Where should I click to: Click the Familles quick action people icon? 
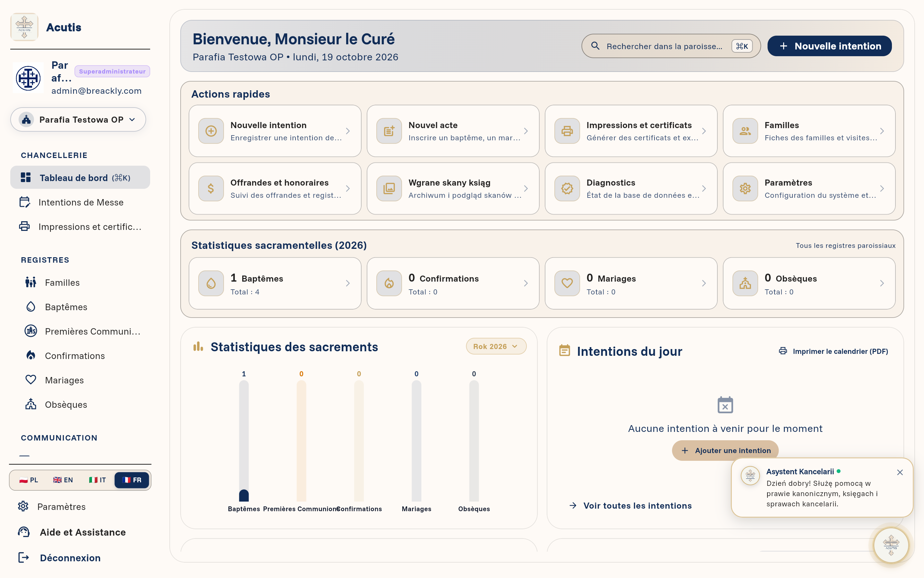click(745, 131)
